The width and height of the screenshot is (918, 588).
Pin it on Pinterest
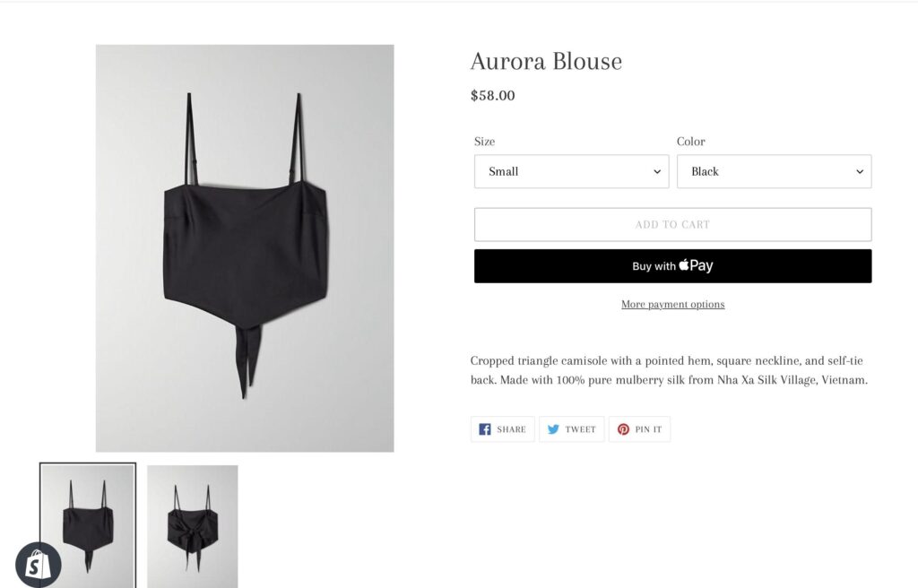coord(639,429)
